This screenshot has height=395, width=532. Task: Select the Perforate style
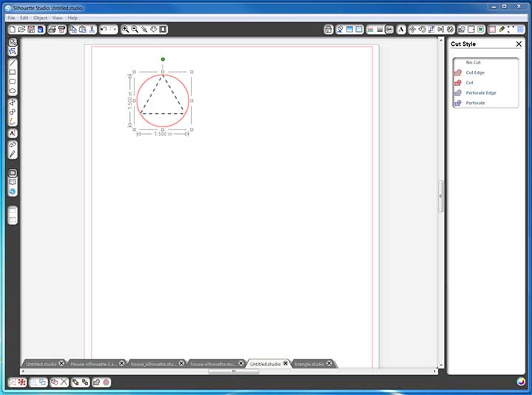coord(485,103)
